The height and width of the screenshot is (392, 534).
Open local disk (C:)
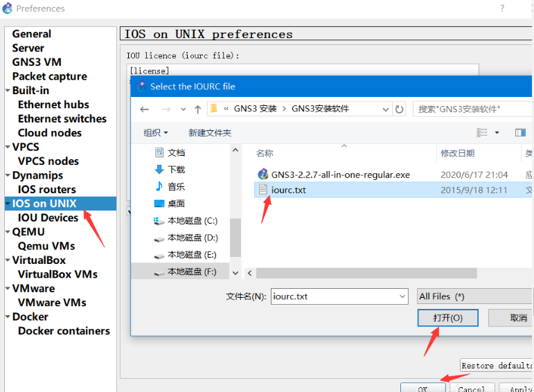(x=186, y=221)
